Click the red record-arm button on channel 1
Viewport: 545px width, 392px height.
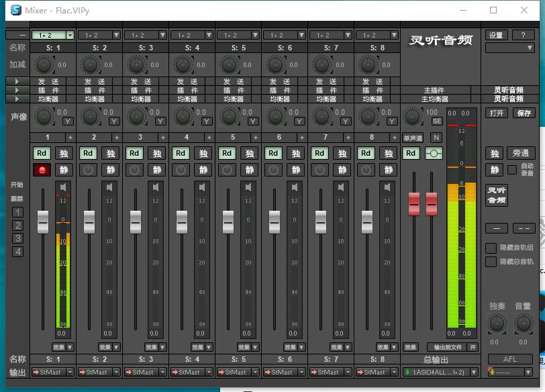[42, 170]
